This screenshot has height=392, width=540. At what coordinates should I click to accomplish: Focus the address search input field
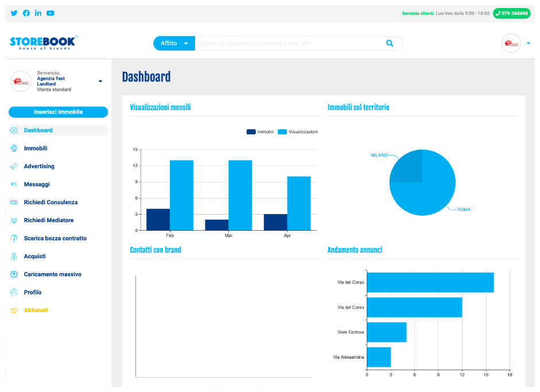point(287,44)
